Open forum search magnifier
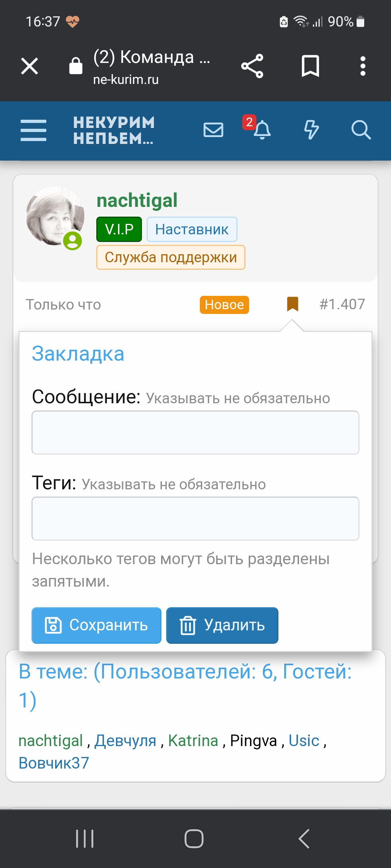The width and height of the screenshot is (391, 868). [361, 130]
